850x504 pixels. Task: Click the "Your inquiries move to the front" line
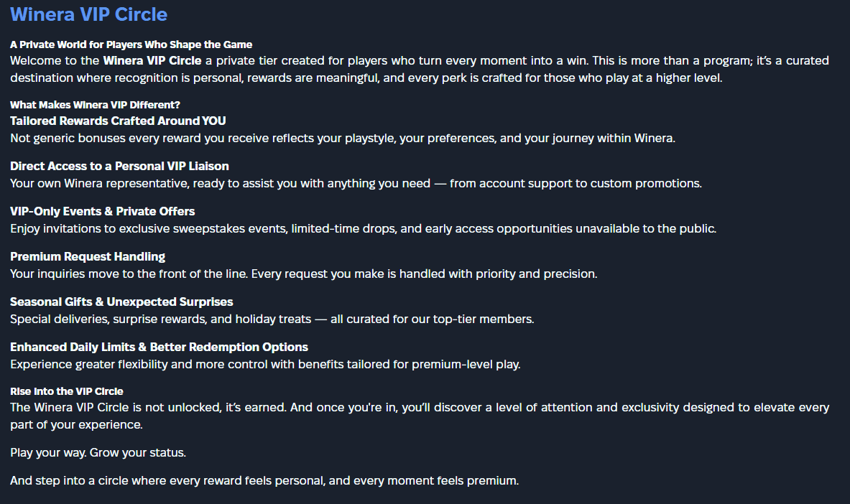click(303, 274)
